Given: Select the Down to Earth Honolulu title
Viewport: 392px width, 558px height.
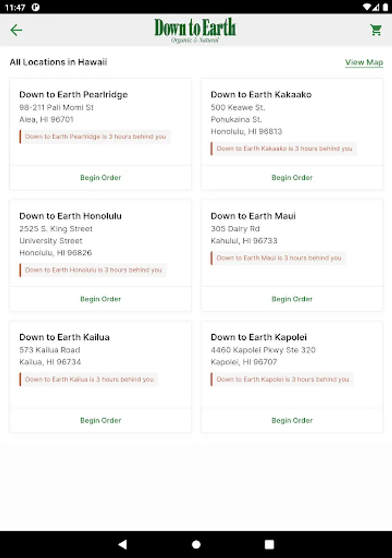Looking at the screenshot, I should pos(71,216).
